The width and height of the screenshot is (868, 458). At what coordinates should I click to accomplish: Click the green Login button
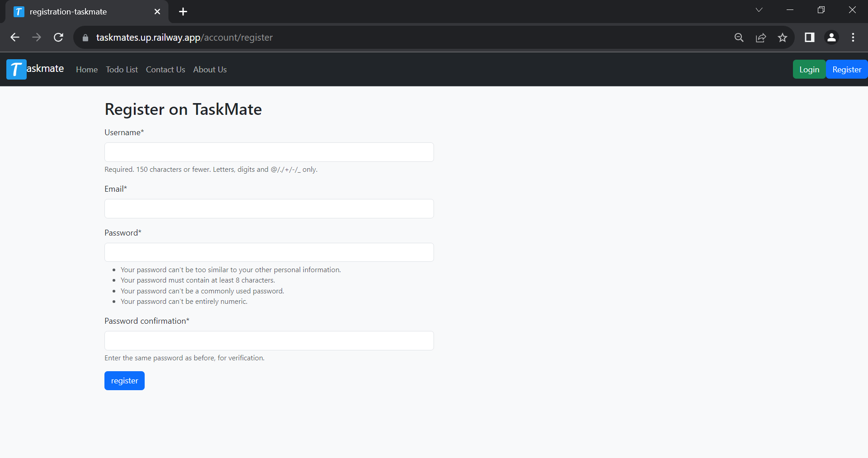coord(809,69)
